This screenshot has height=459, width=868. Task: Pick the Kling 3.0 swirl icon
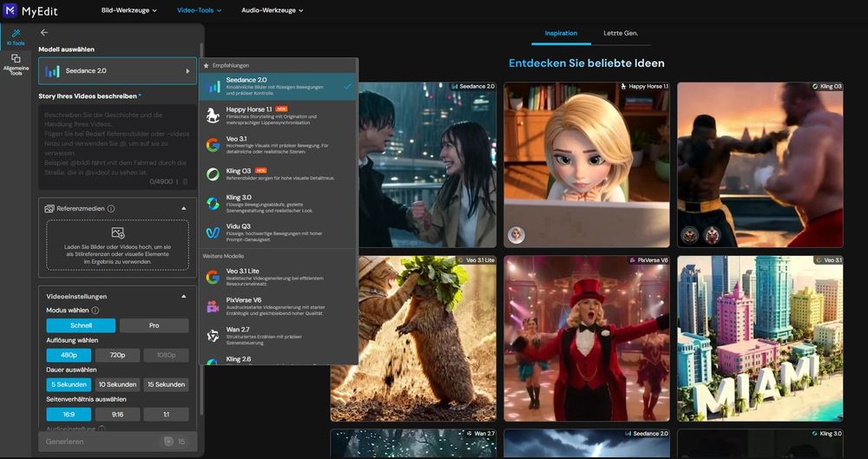tap(214, 203)
